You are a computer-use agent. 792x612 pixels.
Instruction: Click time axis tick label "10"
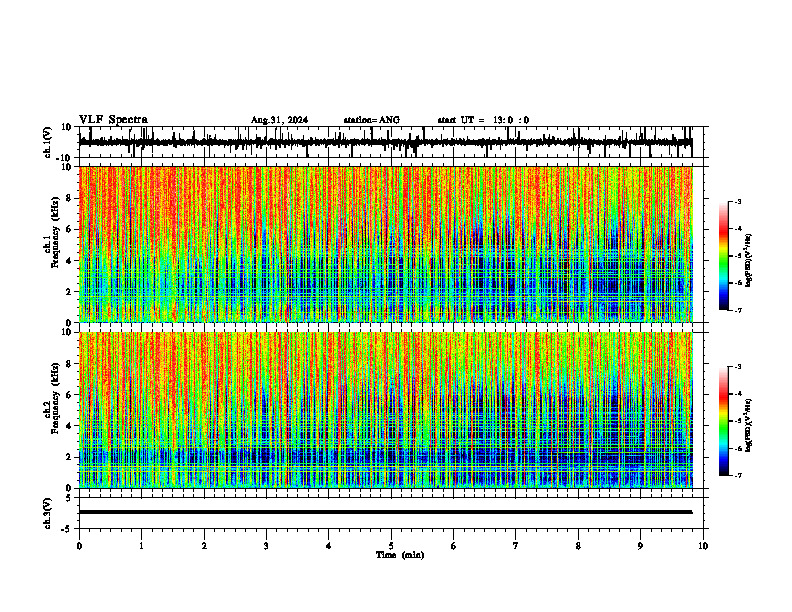(703, 546)
